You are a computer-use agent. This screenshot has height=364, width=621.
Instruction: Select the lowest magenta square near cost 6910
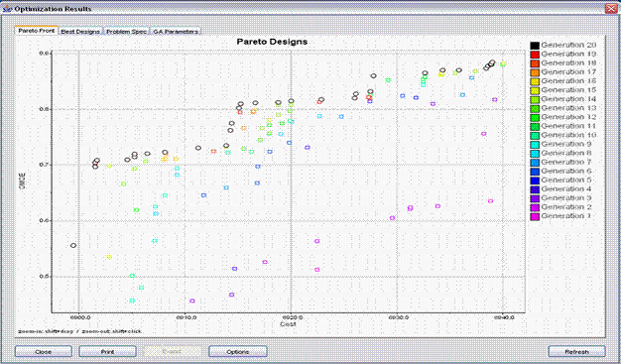[x=192, y=302]
